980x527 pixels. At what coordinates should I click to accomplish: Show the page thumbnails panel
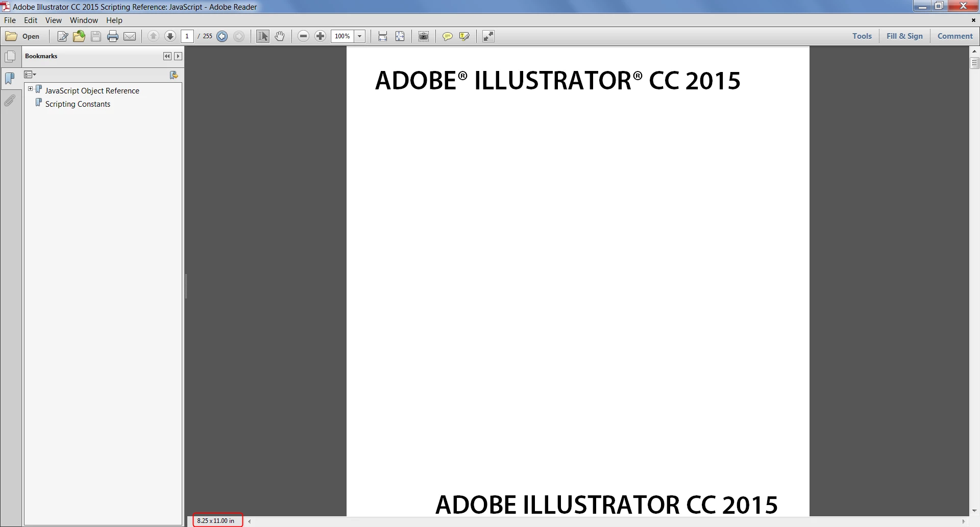(10, 56)
